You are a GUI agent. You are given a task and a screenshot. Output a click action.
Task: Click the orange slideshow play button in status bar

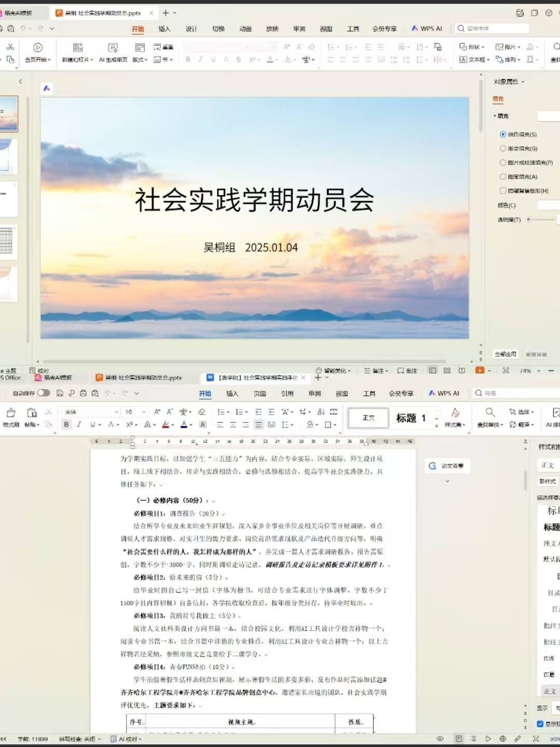tap(480, 370)
